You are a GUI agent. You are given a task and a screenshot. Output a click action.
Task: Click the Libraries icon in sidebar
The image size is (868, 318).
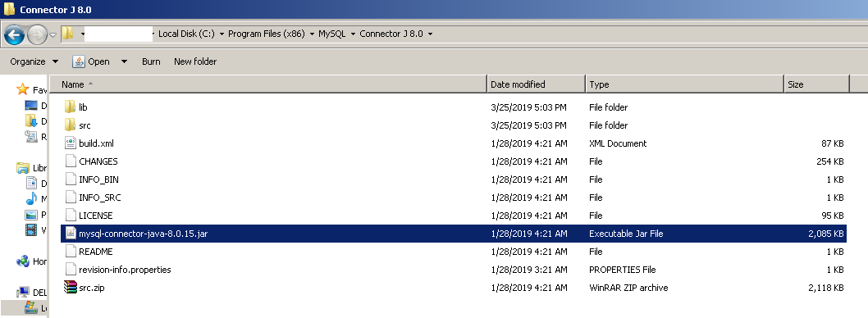23,167
